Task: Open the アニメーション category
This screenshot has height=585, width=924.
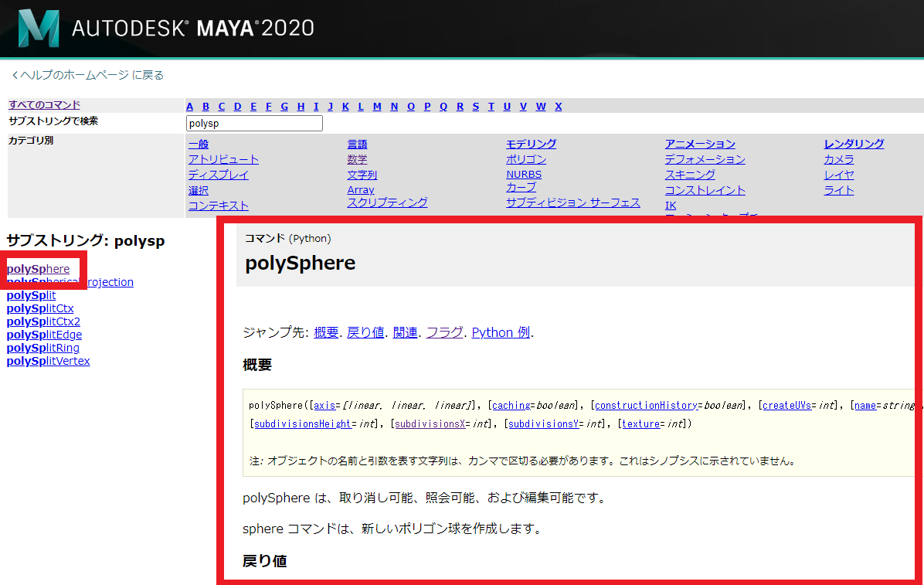Action: pos(700,144)
